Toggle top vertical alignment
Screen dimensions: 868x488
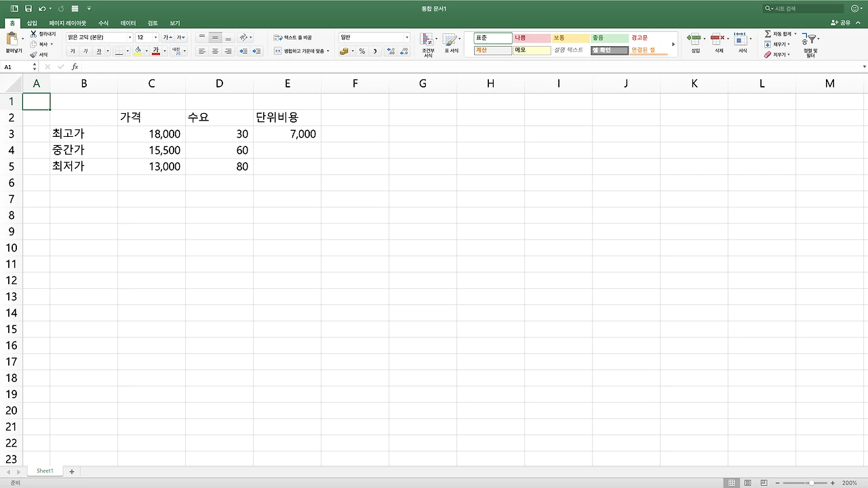tap(202, 37)
